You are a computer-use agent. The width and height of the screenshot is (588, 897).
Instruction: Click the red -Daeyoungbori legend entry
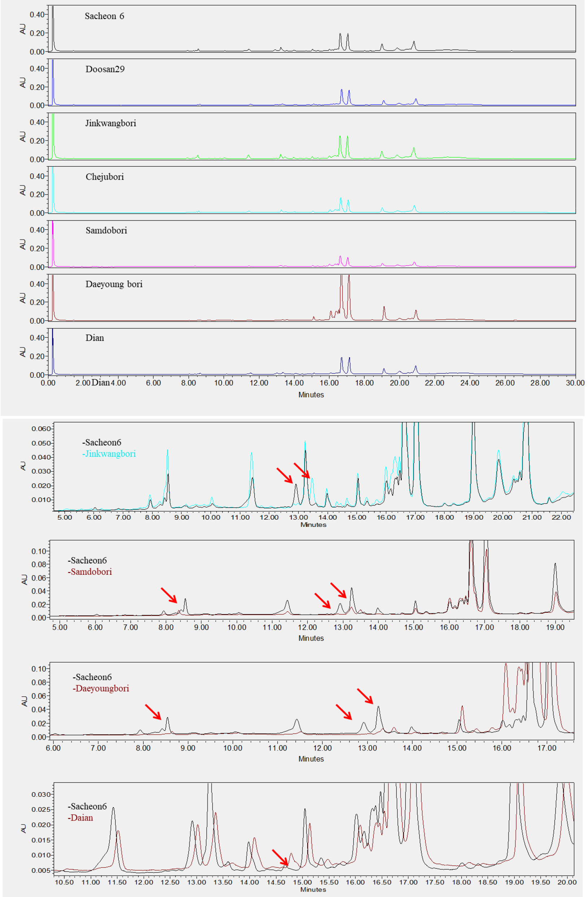click(101, 688)
